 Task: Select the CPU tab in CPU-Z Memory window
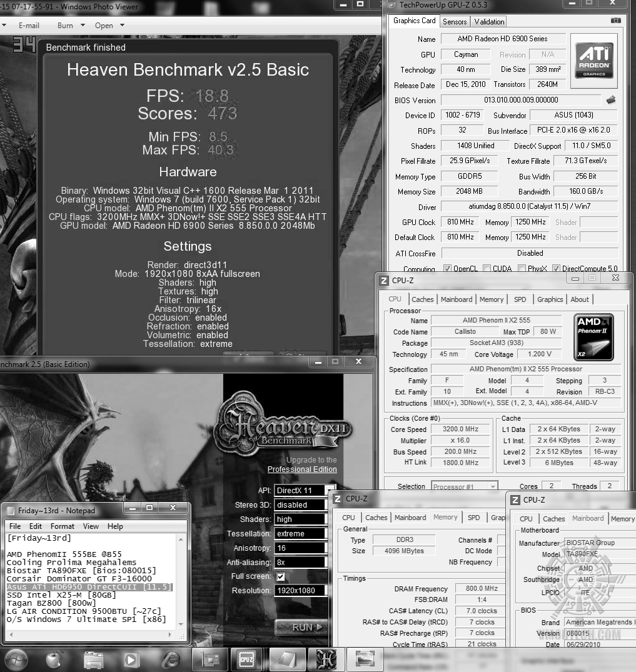(348, 518)
